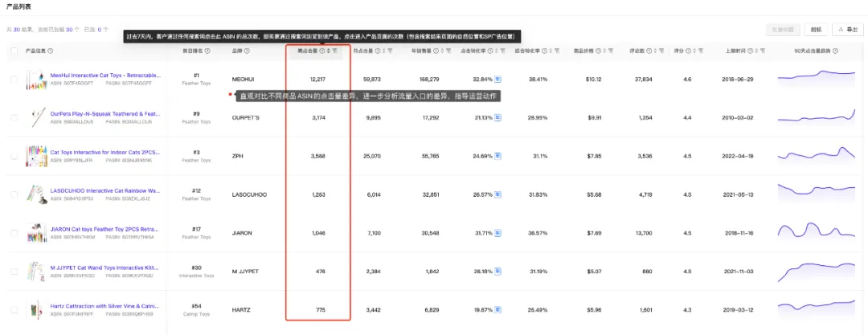Click the LASOCUHOO product thumbnail image

[35, 194]
